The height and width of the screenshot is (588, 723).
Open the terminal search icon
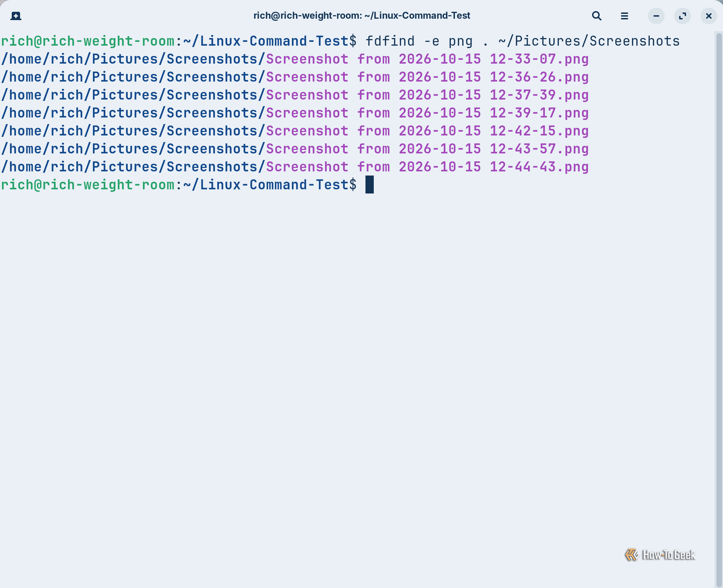coord(596,16)
